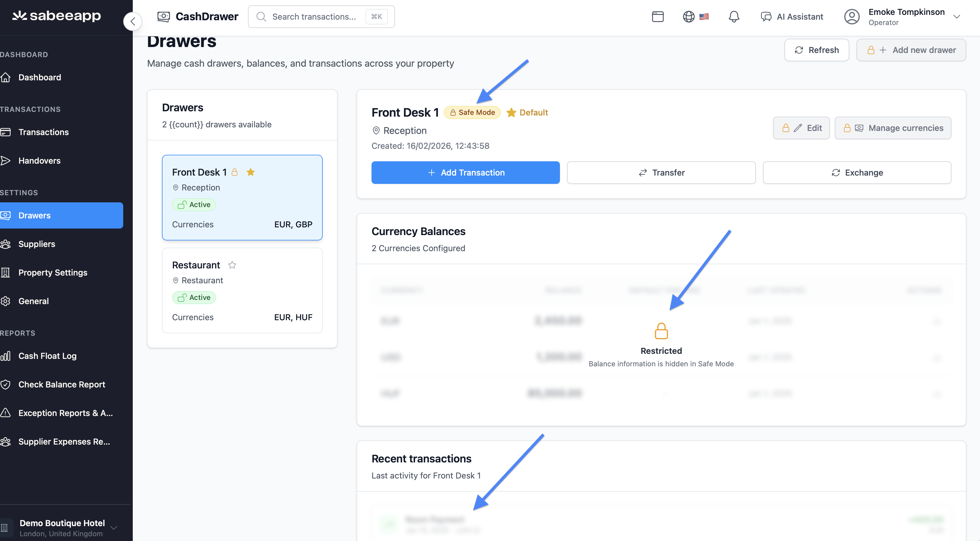
Task: Expand the Emoke Tompkinson user menu
Action: [x=956, y=17]
